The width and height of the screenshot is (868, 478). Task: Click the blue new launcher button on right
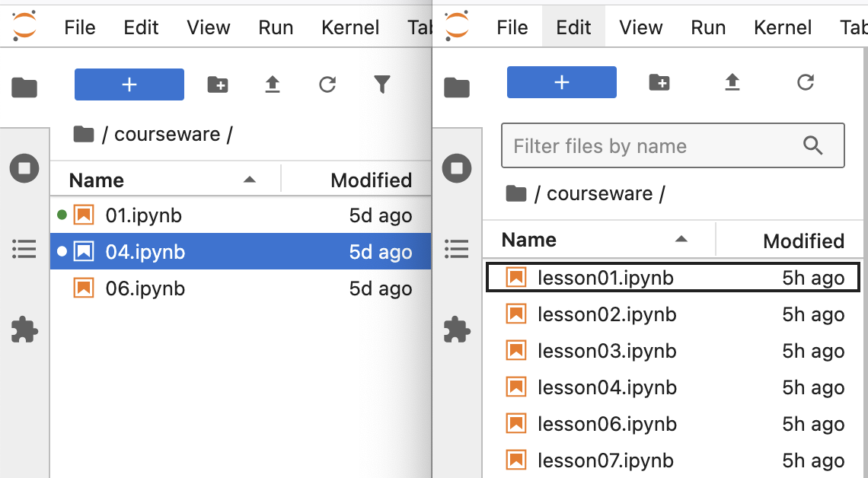(562, 82)
